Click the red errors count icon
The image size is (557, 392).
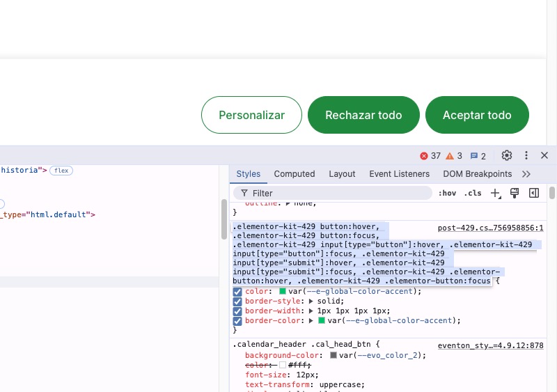point(424,156)
